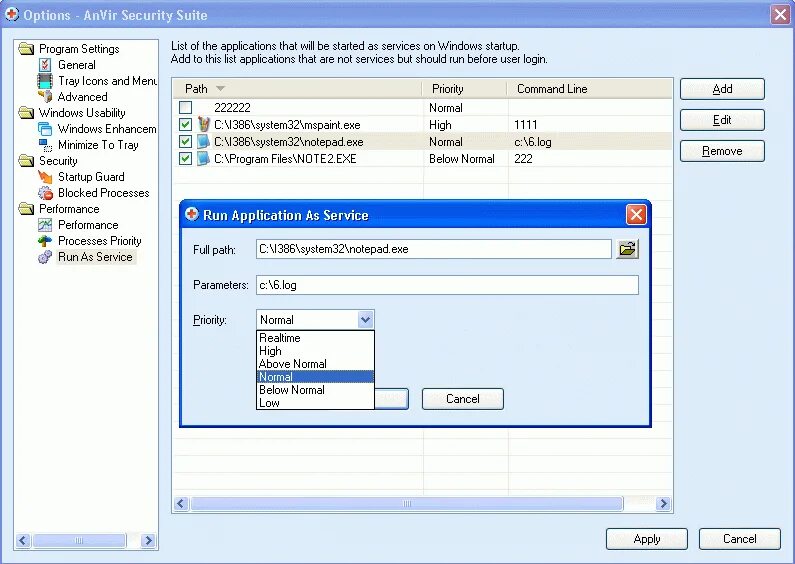This screenshot has height=564, width=795.
Task: Click the Below Normal priority cell for NOTE2.EXE
Action: point(461,159)
